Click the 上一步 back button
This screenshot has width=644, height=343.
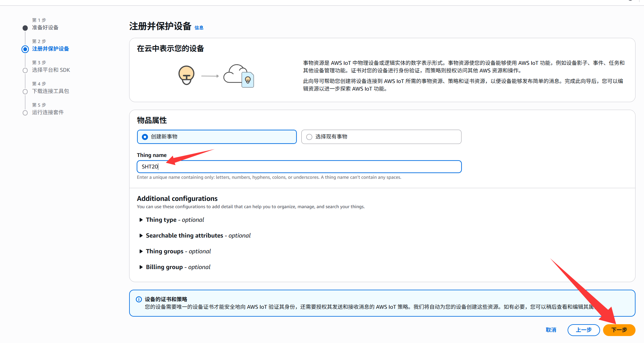pyautogui.click(x=583, y=330)
